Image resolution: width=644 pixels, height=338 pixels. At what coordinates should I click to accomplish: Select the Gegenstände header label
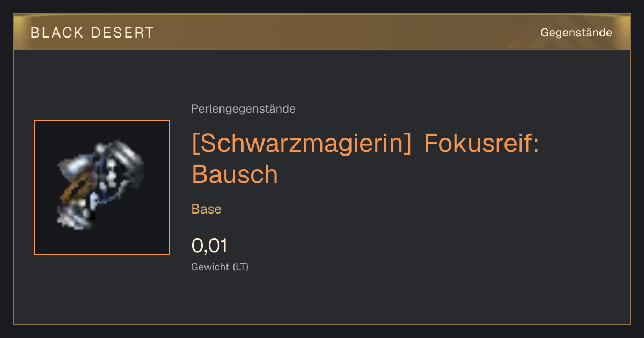point(576,33)
